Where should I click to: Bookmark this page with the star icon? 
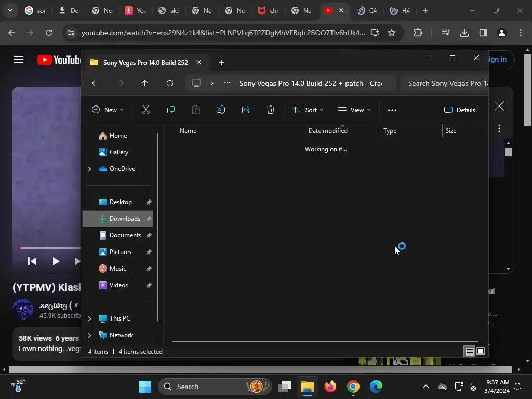click(392, 33)
